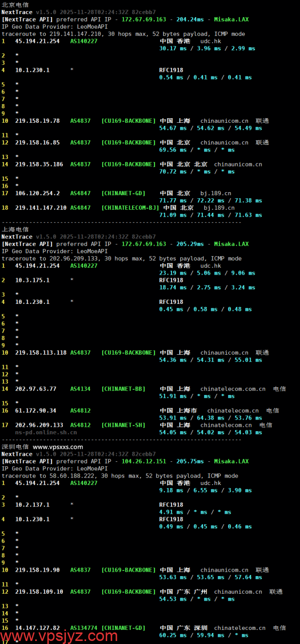Select latency 18.74 ms / 2.75 ms / 3.24 ms
This screenshot has height=644, width=300.
tap(207, 287)
